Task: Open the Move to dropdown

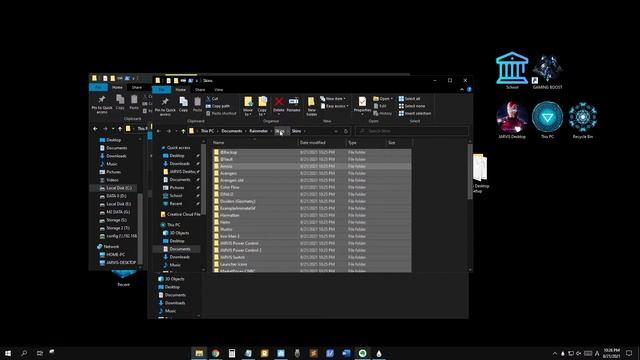Action: (248, 107)
